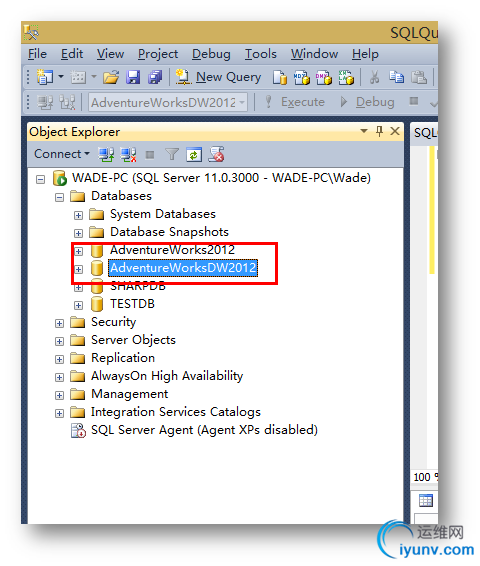480x566 pixels.
Task: Click the Refresh icon in Object Explorer
Action: pyautogui.click(x=194, y=155)
